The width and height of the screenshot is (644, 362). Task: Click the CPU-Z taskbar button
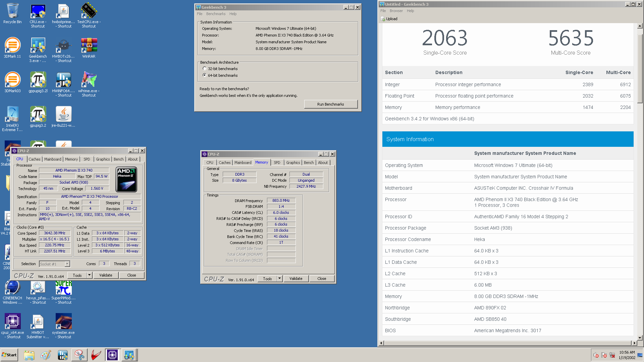(x=112, y=355)
